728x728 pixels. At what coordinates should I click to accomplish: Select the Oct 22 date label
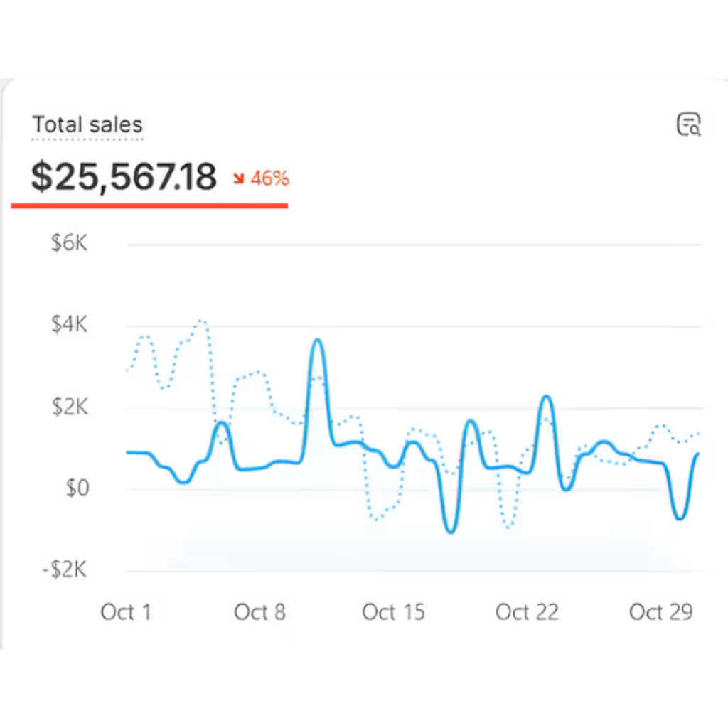pos(527,612)
